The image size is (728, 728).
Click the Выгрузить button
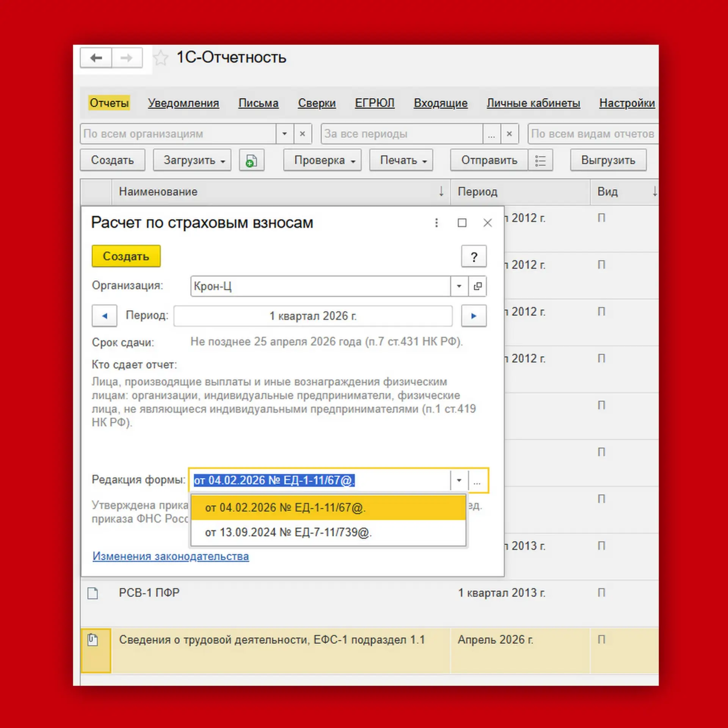608,160
